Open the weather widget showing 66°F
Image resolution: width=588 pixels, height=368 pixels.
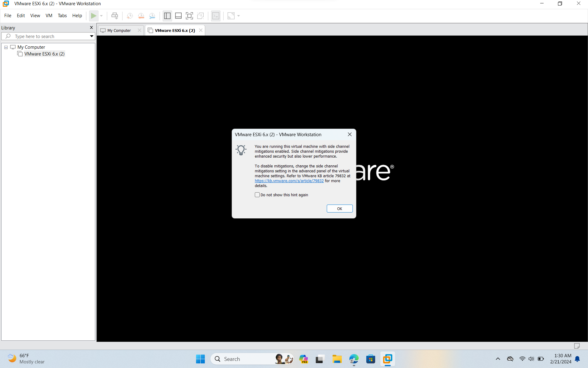click(26, 359)
